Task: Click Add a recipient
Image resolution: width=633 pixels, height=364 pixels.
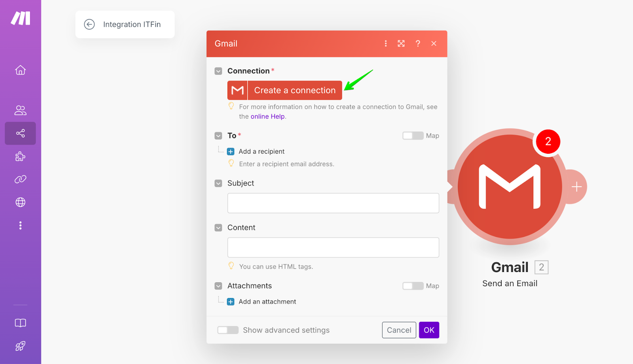Action: 262,151
